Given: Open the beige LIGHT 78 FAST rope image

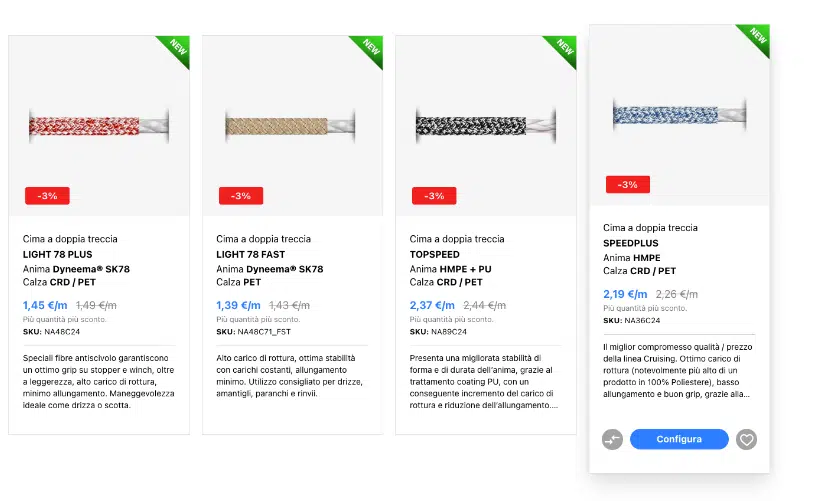Looking at the screenshot, I should [290, 126].
